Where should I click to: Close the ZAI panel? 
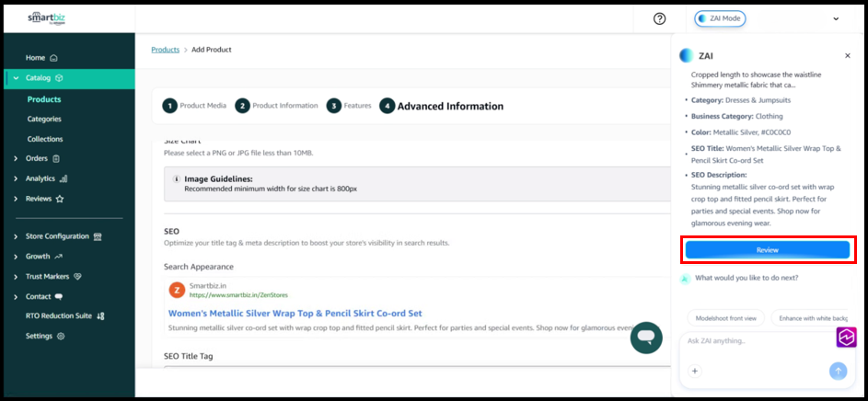[x=847, y=56]
